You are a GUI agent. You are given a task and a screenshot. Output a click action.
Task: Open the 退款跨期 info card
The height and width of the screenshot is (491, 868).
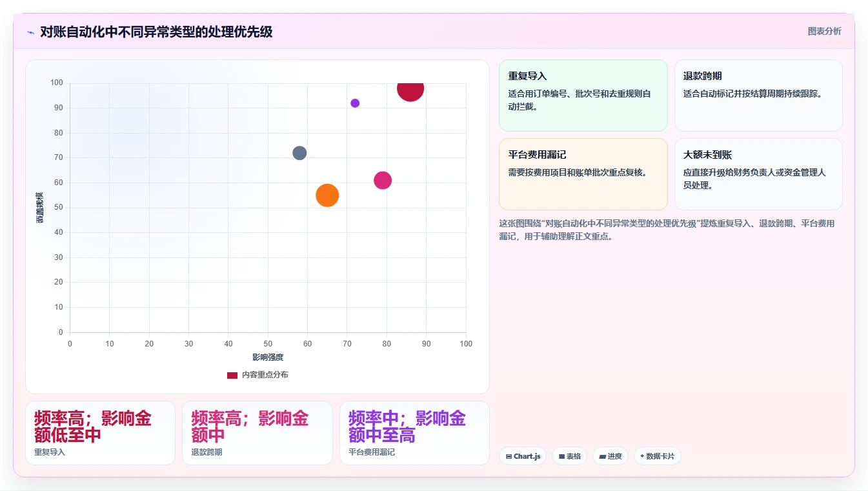point(758,95)
